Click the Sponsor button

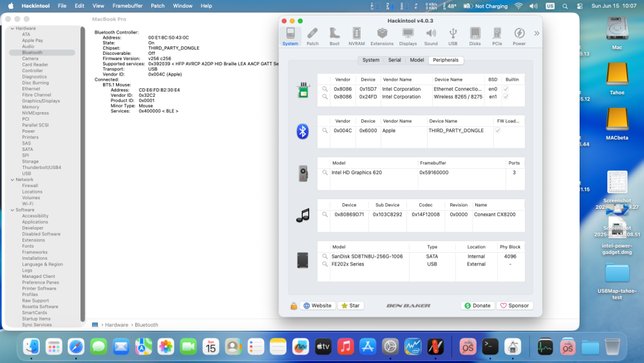515,306
